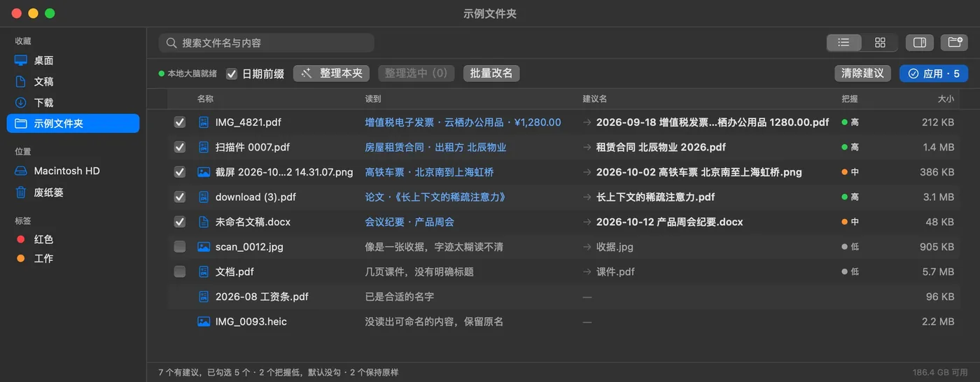Click the 截屏 png image file icon
The height and width of the screenshot is (382, 980).
[204, 172]
